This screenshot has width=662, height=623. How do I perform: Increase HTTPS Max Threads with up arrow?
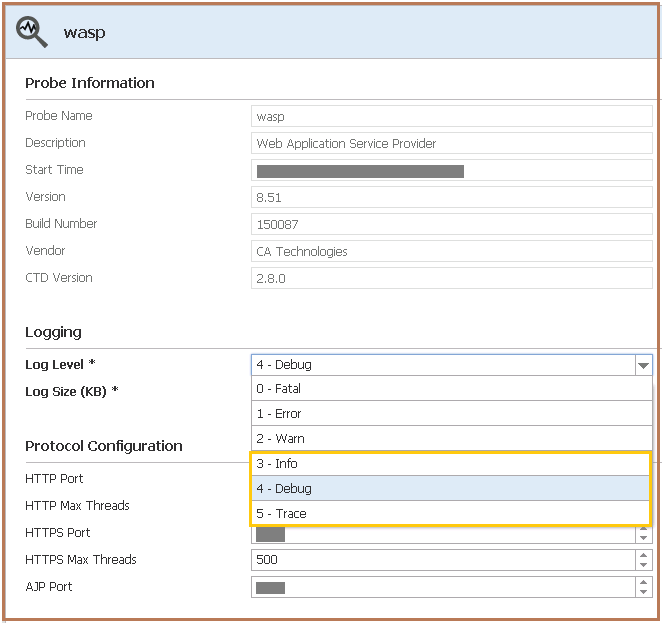point(644,555)
